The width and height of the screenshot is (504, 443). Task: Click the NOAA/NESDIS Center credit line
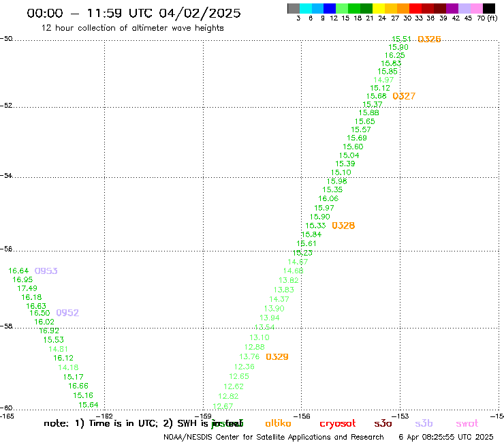(x=274, y=437)
